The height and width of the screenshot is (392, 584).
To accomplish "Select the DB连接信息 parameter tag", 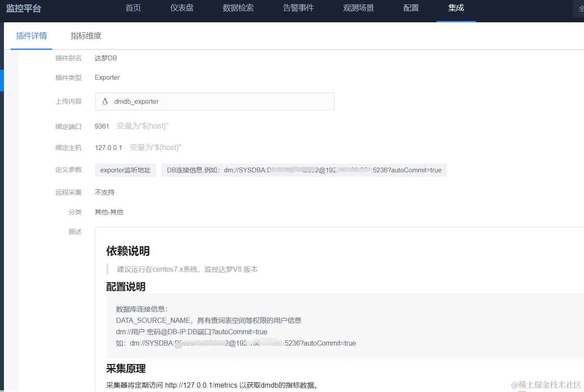I will point(304,170).
